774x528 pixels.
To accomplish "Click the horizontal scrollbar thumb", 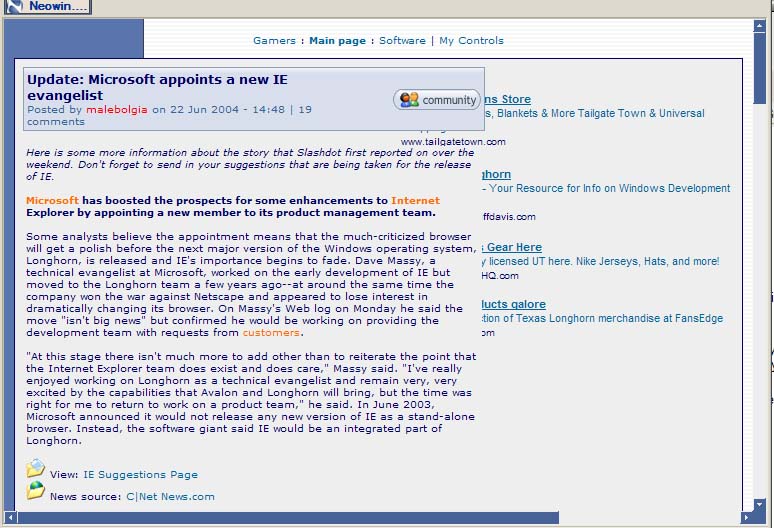I will coord(288,517).
